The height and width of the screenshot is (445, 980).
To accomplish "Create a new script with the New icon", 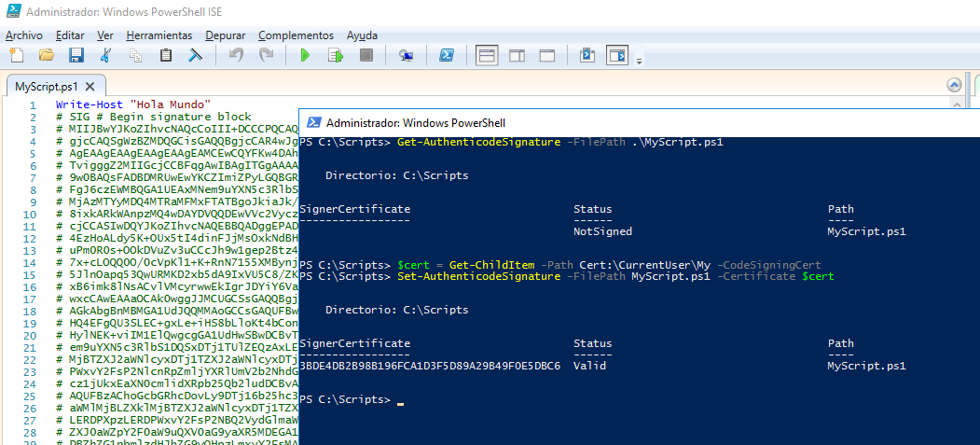I will point(16,55).
